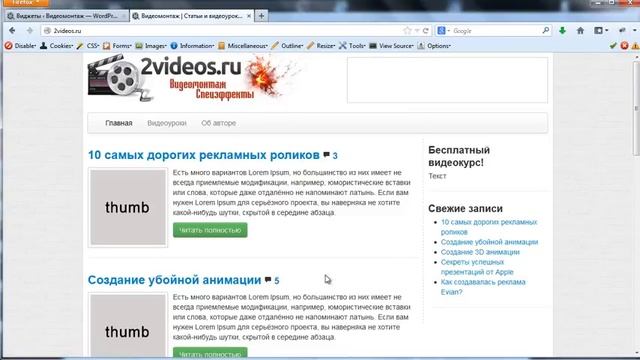The width and height of the screenshot is (640, 360).
Task: Open sidebar link 10 самых дорогих рекламных роликов
Action: pyautogui.click(x=489, y=227)
